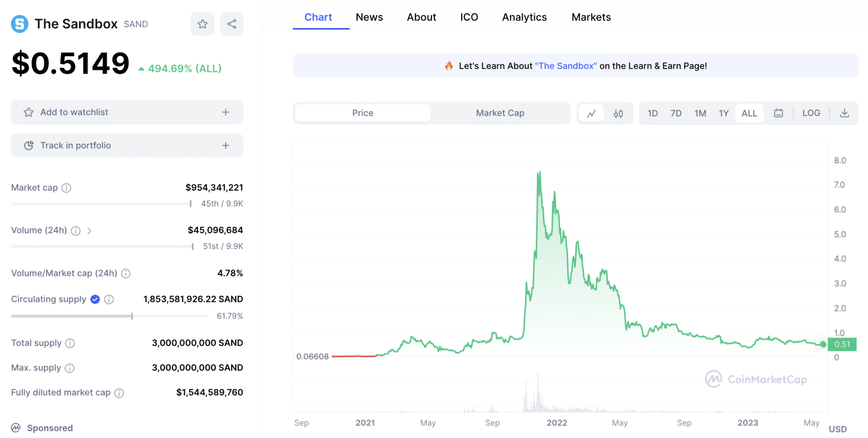
Task: Open the share options via share icon
Action: 231,24
